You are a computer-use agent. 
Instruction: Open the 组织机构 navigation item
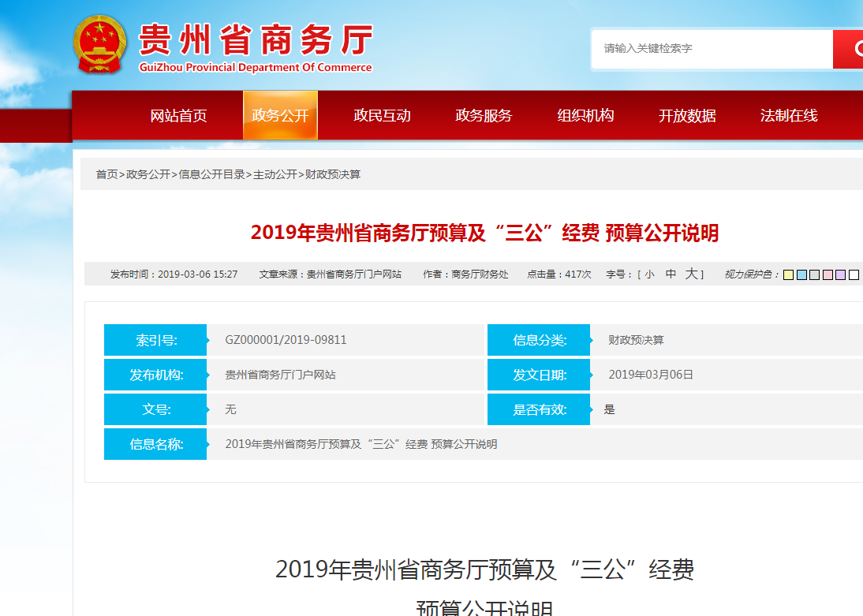pos(585,116)
